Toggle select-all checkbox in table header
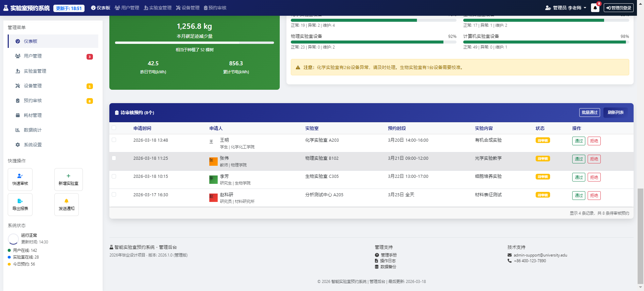 114,128
